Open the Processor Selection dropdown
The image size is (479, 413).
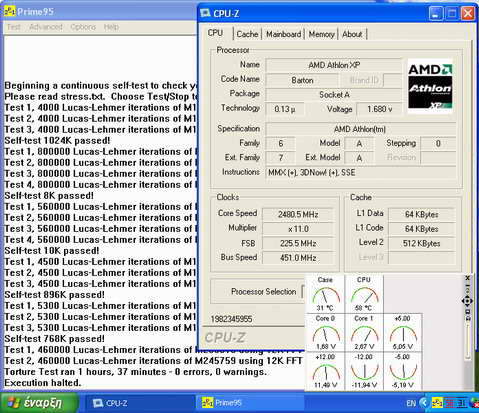[303, 292]
